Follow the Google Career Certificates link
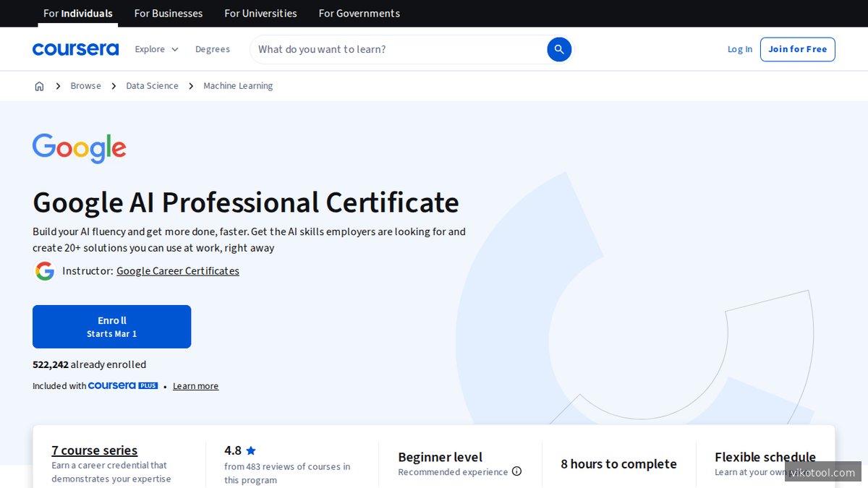The height and width of the screenshot is (488, 868). tap(178, 270)
